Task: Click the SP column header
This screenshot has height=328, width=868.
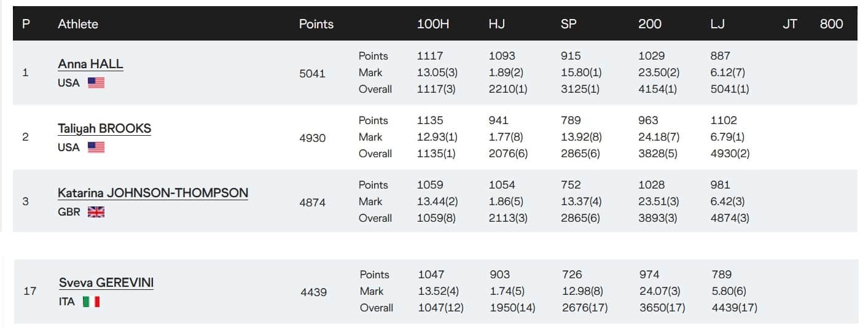Action: click(x=568, y=24)
